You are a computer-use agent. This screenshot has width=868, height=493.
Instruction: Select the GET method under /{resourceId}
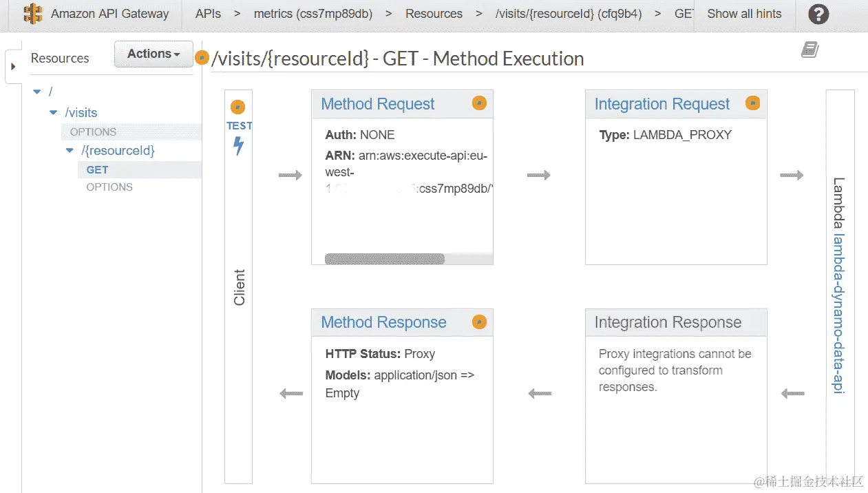[97, 169]
